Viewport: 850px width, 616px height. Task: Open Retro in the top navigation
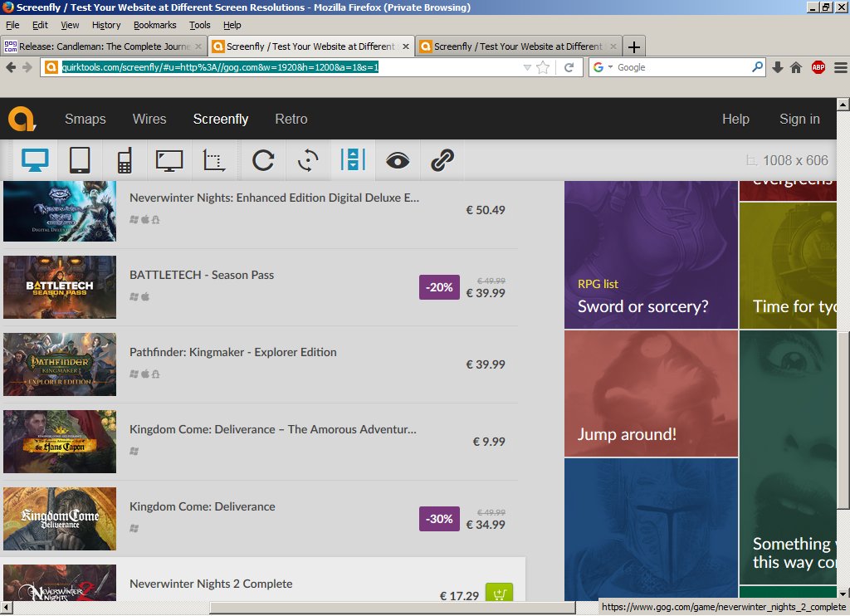[291, 119]
